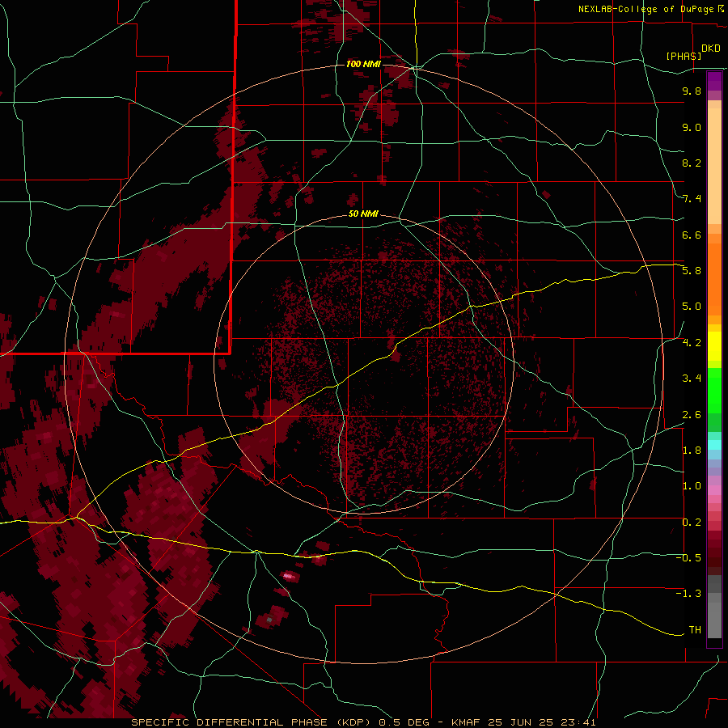Pick the bright green segment of the color bar
The width and height of the screenshot is (728, 728).
pos(714,390)
